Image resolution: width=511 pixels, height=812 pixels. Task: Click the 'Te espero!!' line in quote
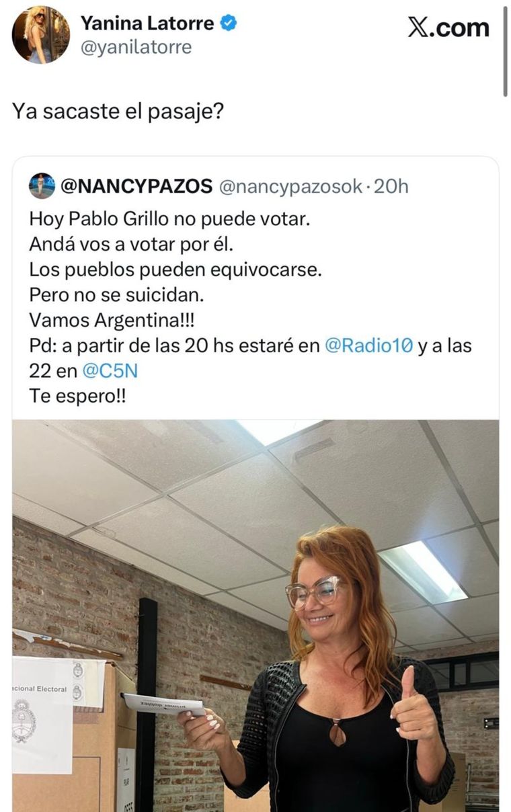pos(78,397)
